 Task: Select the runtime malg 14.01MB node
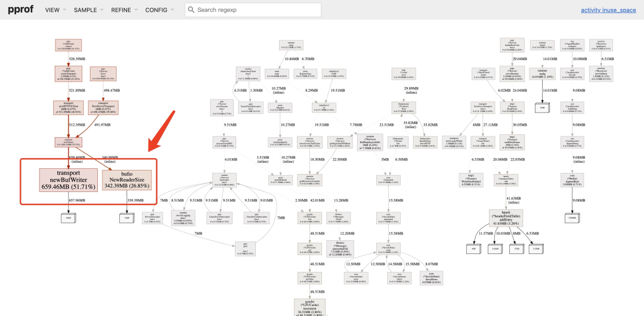click(543, 73)
